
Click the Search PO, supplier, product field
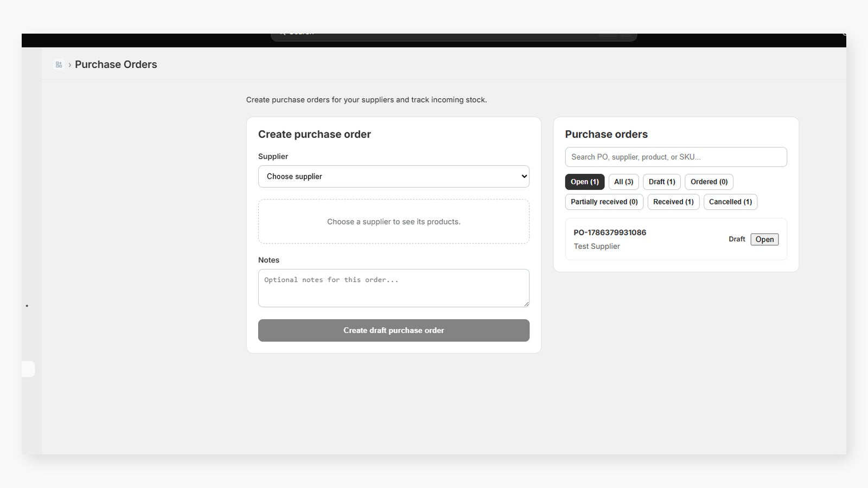[675, 157]
